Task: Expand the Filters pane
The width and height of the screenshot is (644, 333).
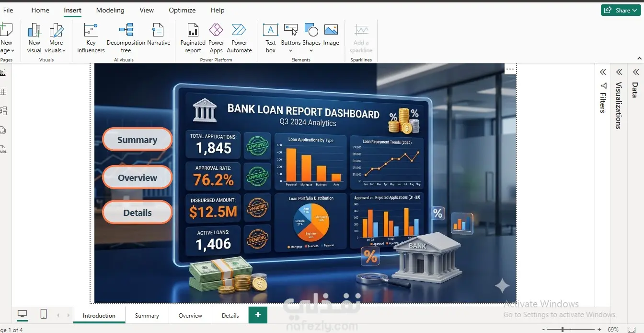Action: (603, 72)
